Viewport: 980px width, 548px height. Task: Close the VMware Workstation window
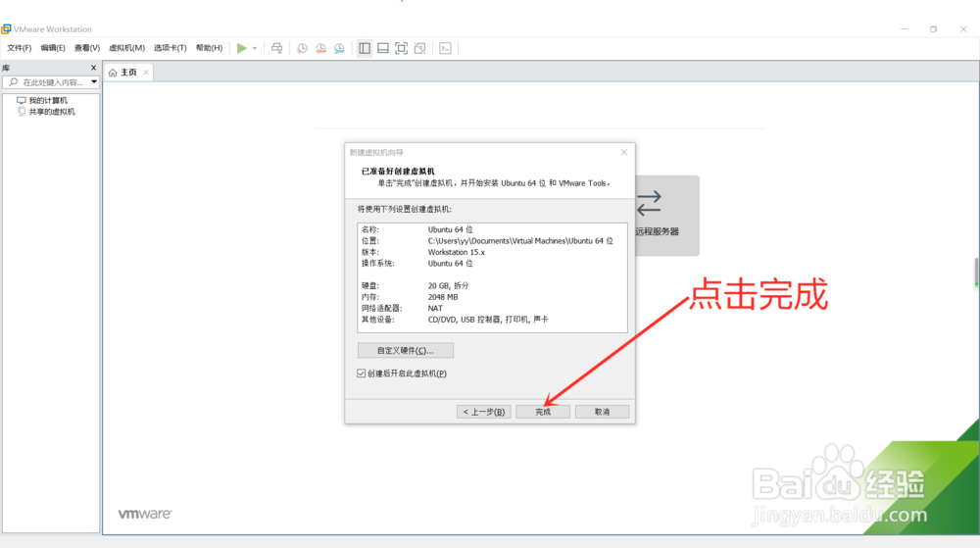click(963, 29)
